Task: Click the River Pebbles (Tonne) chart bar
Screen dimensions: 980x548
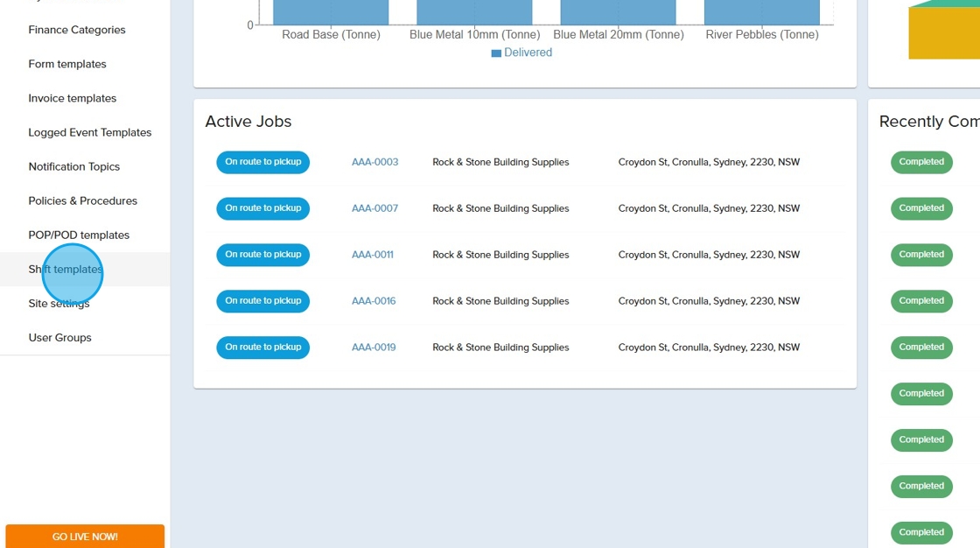Action: [761, 12]
